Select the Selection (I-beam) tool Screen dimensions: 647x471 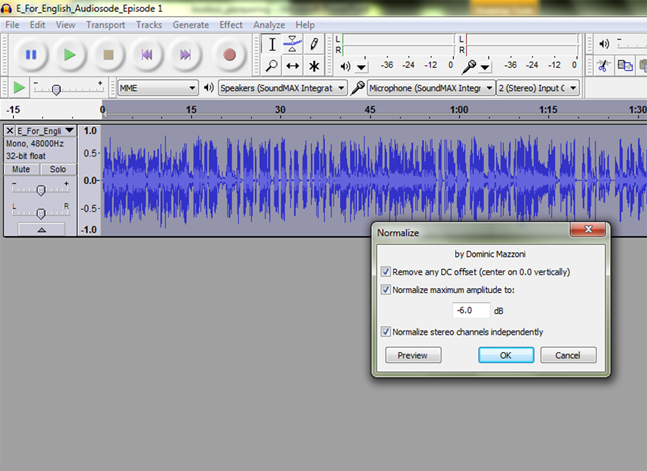[x=271, y=44]
